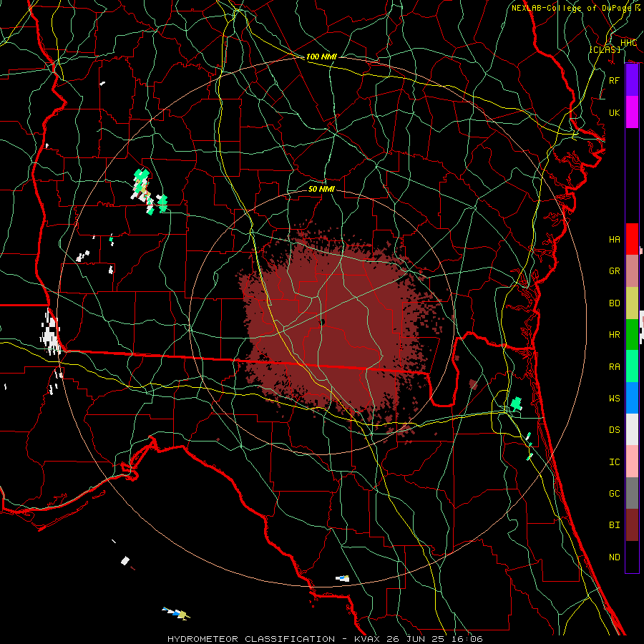Click the GC legend label

(x=614, y=493)
